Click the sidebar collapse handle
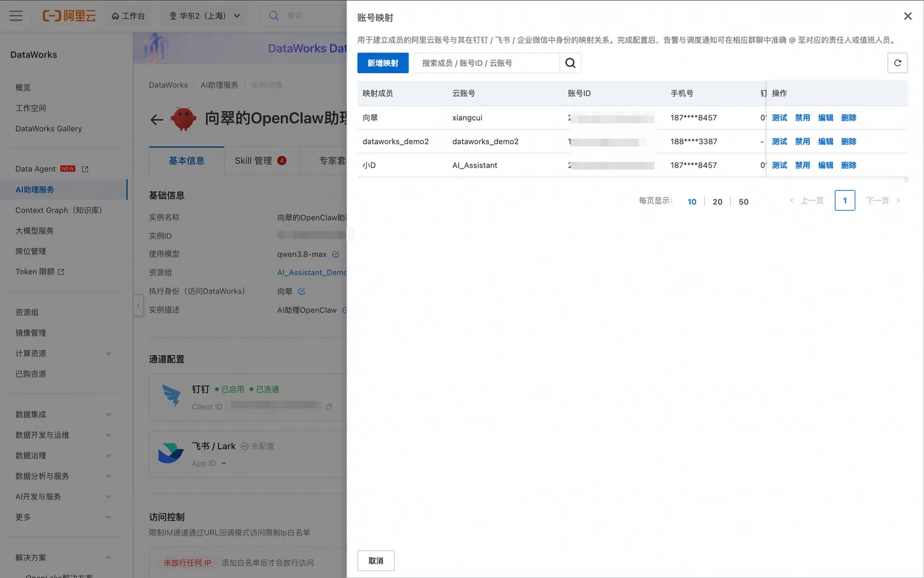Image resolution: width=924 pixels, height=578 pixels. pyautogui.click(x=139, y=305)
